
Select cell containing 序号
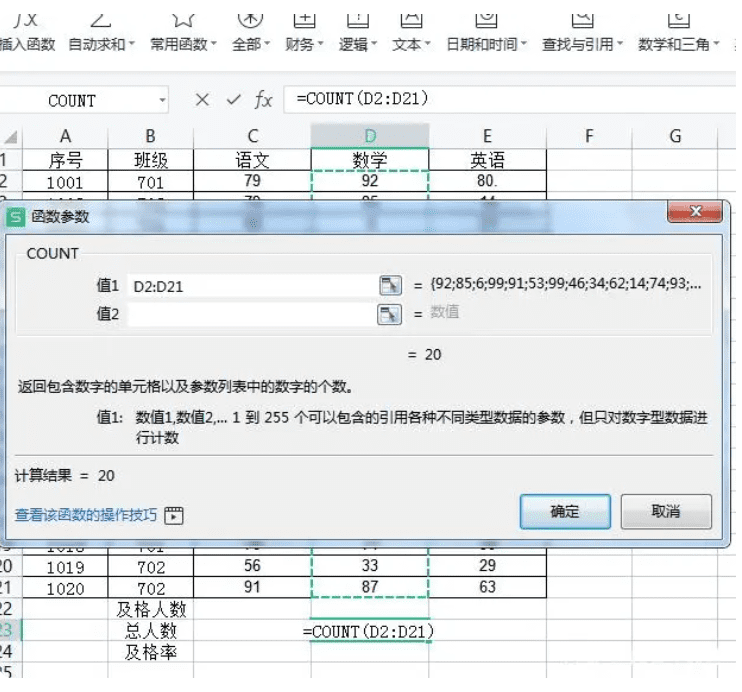[x=65, y=160]
